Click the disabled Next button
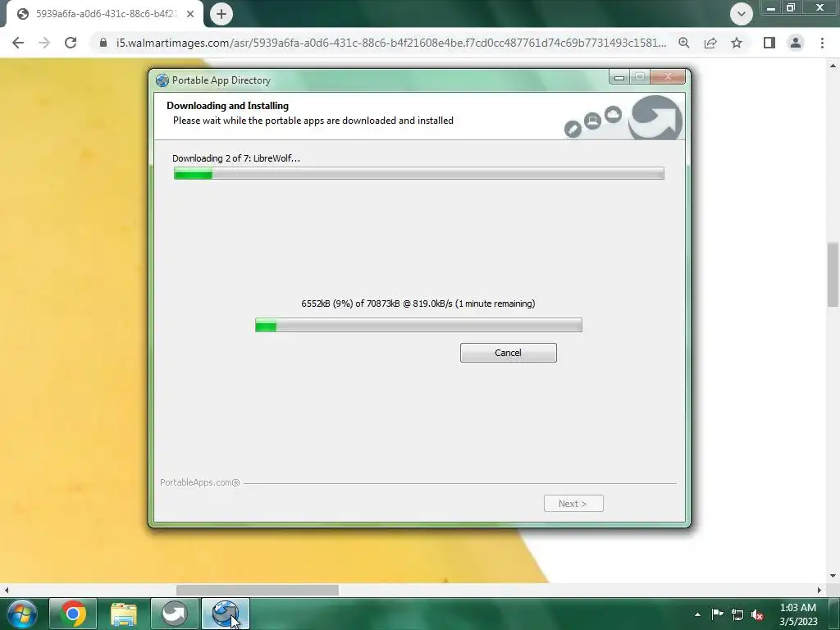This screenshot has height=630, width=840. click(x=573, y=504)
